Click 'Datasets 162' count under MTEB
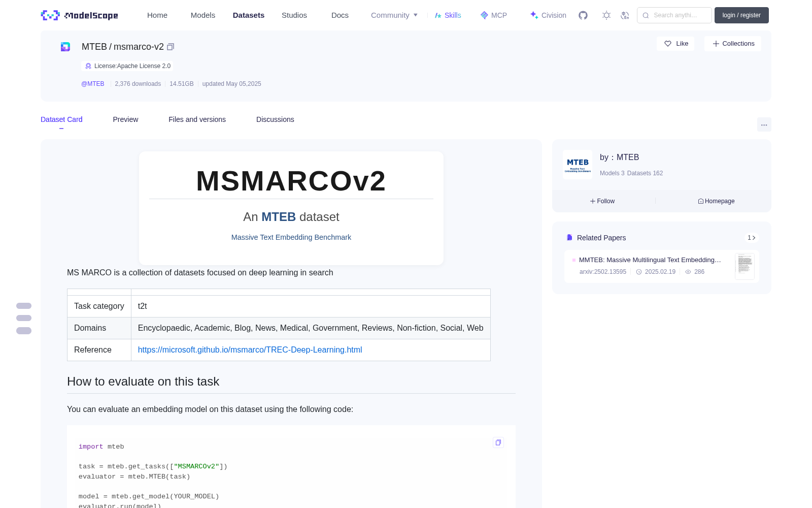Screen dimensions: 812x508 pyautogui.click(x=645, y=173)
